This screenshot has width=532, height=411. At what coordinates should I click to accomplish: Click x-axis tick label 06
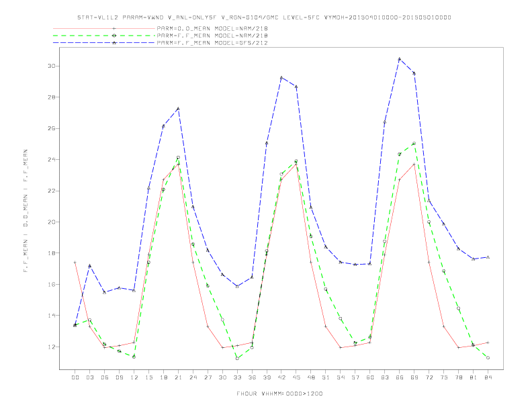pyautogui.click(x=105, y=377)
